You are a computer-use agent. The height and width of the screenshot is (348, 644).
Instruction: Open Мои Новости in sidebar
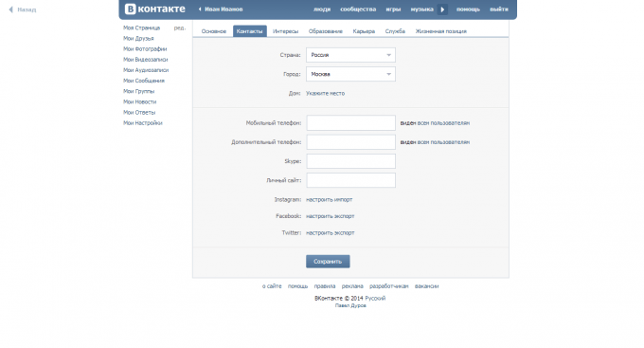click(x=139, y=101)
